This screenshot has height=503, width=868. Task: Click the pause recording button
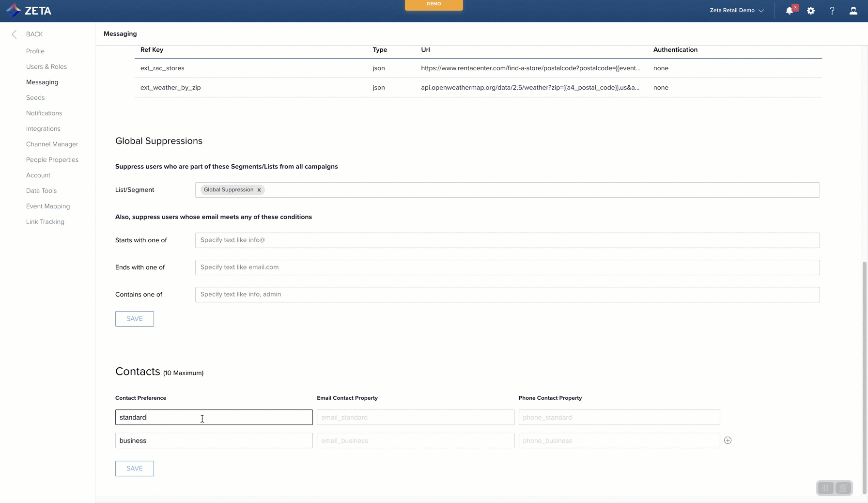tap(826, 488)
